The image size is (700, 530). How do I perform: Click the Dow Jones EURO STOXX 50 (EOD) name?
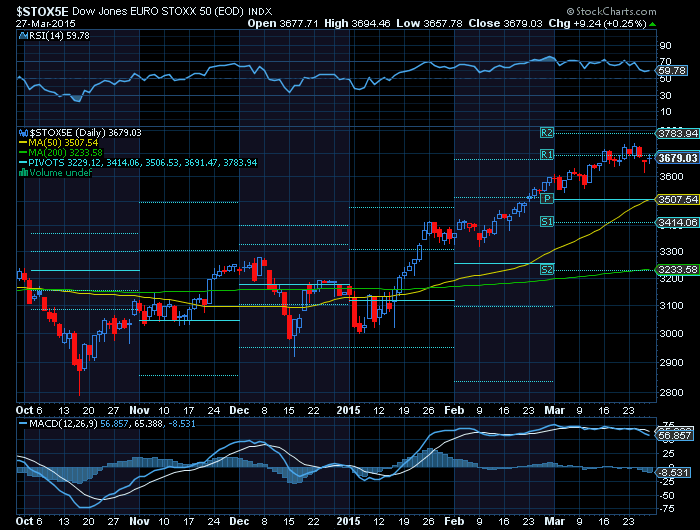[158, 11]
